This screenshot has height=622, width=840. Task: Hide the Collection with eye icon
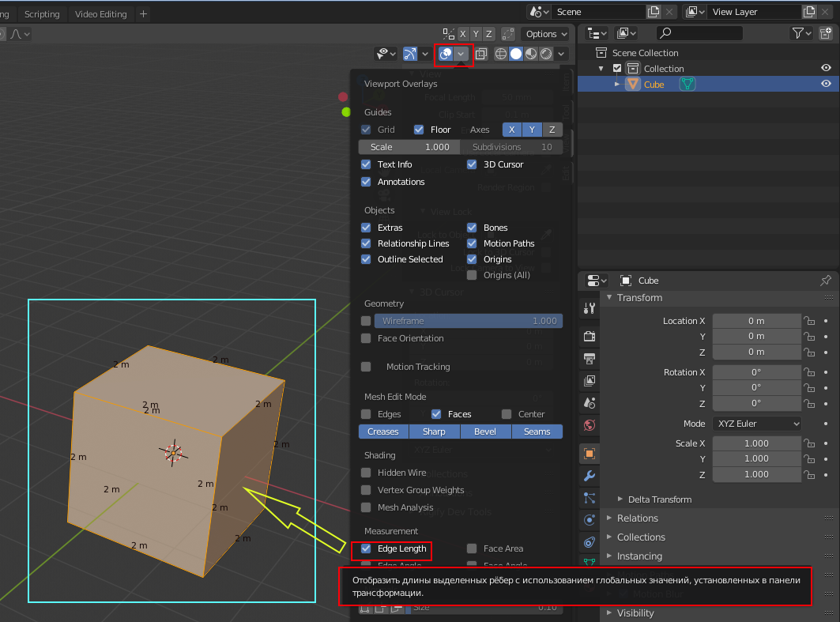click(x=826, y=68)
